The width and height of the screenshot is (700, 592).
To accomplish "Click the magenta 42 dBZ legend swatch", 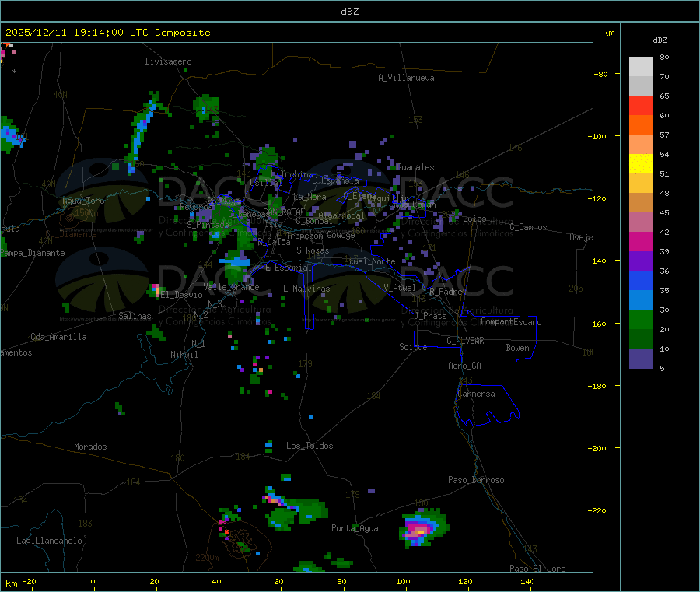I will click(641, 241).
